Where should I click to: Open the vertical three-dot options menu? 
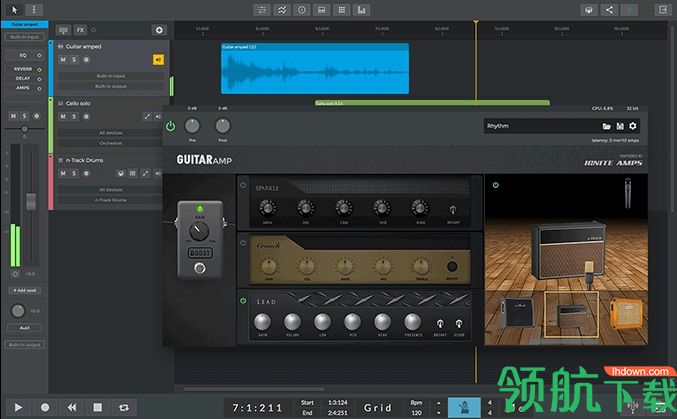pyautogui.click(x=34, y=10)
